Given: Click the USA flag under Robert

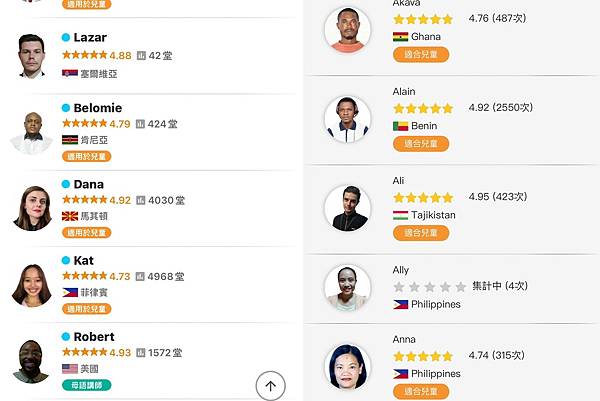Looking at the screenshot, I should coord(69,368).
